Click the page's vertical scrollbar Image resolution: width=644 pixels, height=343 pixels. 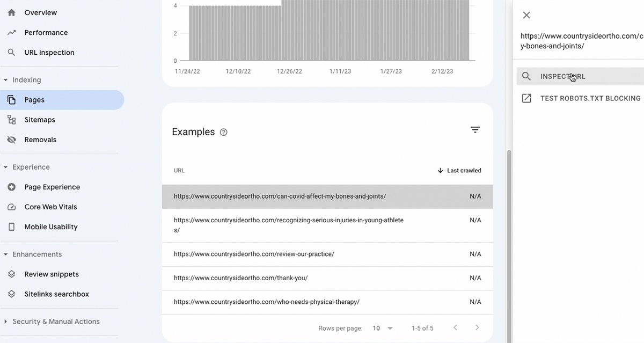(508, 242)
